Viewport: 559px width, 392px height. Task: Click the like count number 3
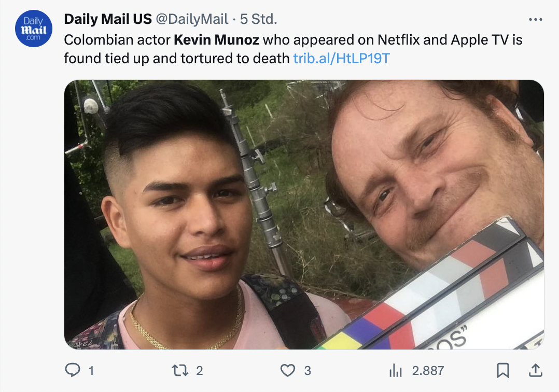[x=308, y=370]
